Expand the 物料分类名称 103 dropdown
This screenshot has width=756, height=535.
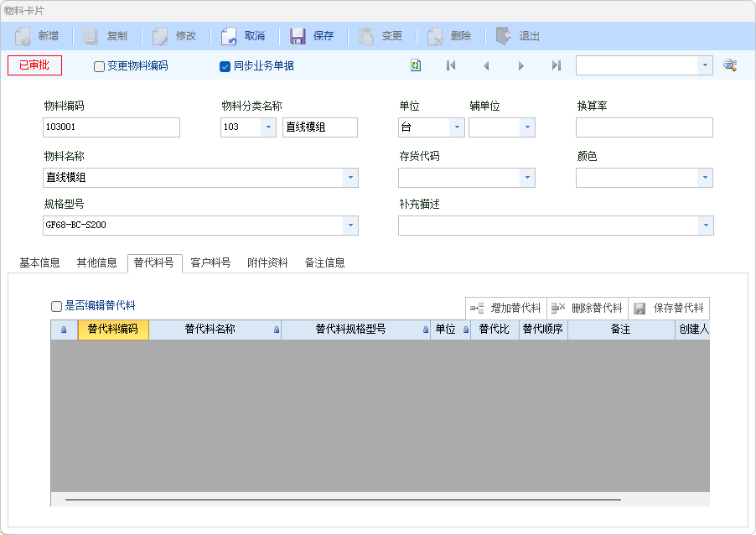coord(268,127)
